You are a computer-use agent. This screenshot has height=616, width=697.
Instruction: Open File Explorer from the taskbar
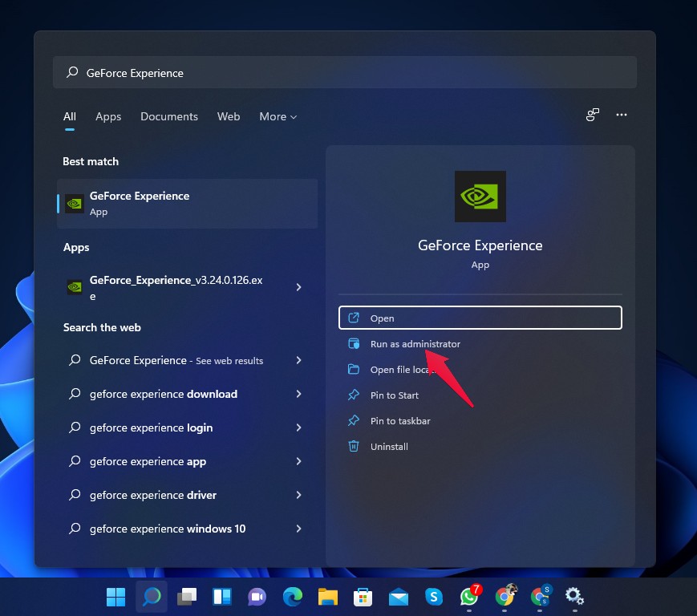tap(327, 597)
